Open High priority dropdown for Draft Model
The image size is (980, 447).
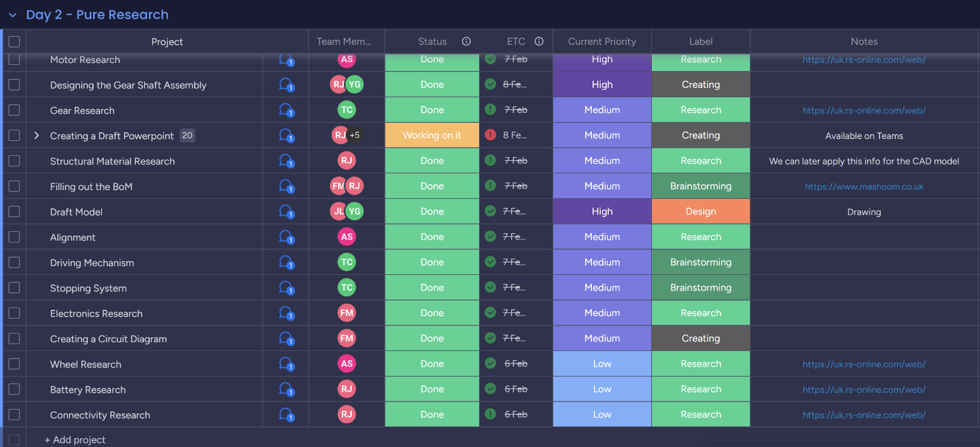[602, 211]
